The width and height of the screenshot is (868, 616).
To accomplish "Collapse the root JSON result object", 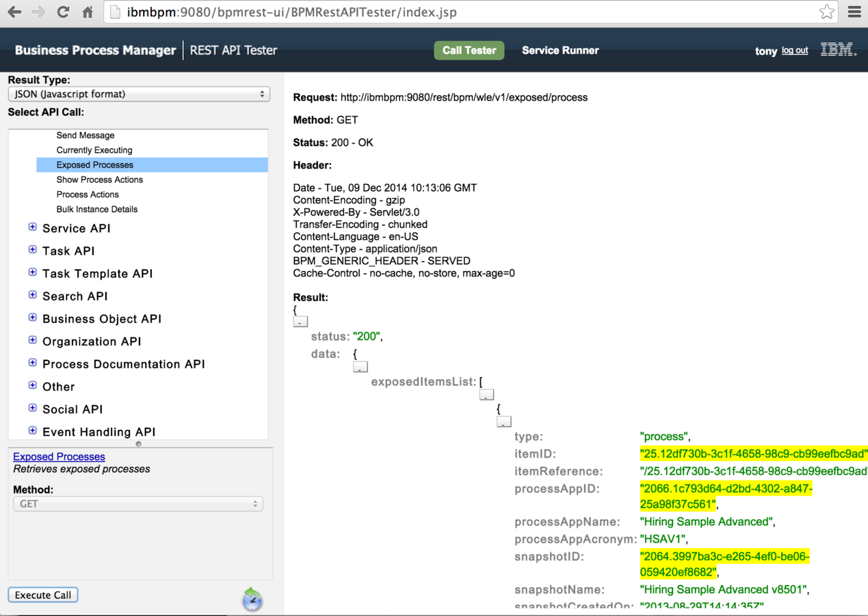I will pyautogui.click(x=300, y=322).
